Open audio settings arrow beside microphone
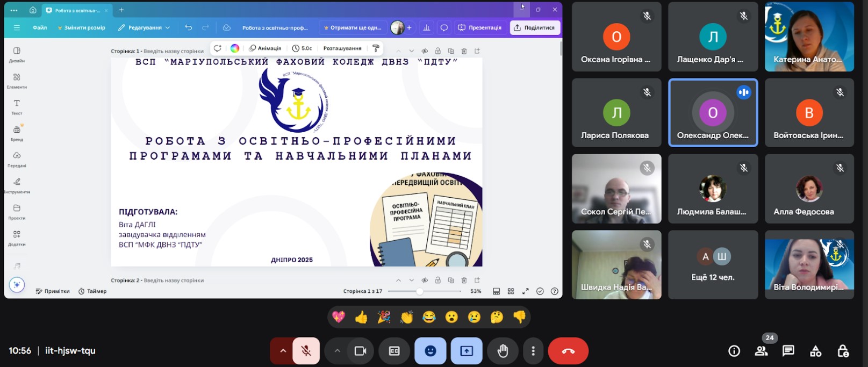This screenshot has width=868, height=367. pyautogui.click(x=282, y=351)
